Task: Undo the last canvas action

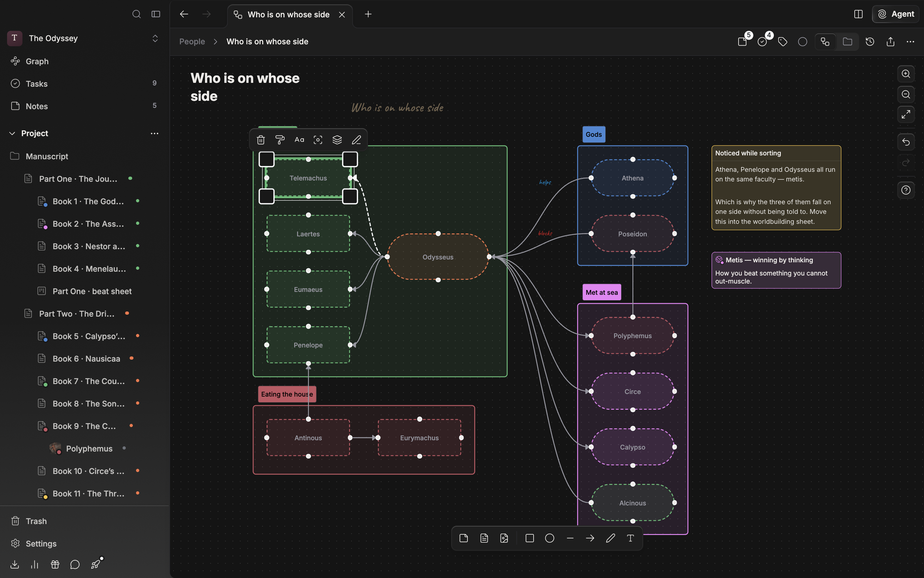Action: [x=906, y=142]
